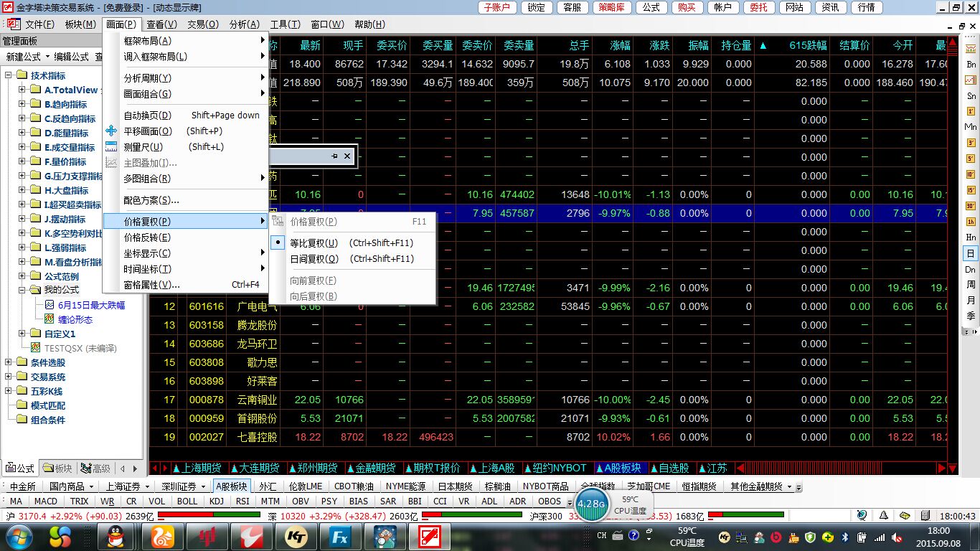The width and height of the screenshot is (980, 551).
Task: Click the MACD indicator button
Action: (46, 501)
